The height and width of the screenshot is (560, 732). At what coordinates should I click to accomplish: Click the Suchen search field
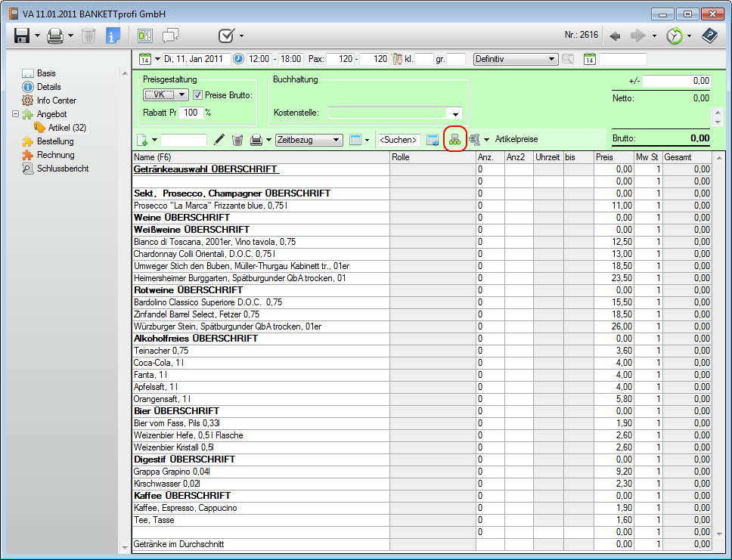click(x=399, y=140)
